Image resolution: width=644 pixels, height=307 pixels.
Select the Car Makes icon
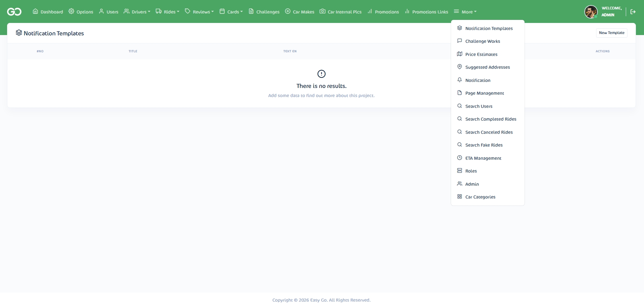pyautogui.click(x=287, y=11)
